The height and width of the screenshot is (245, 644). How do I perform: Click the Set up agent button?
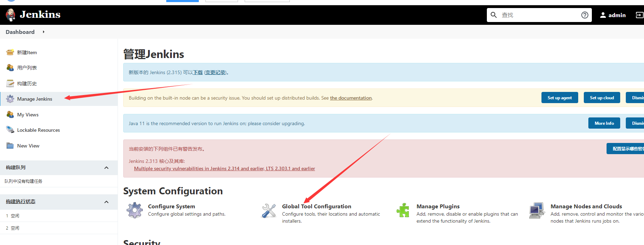[560, 98]
